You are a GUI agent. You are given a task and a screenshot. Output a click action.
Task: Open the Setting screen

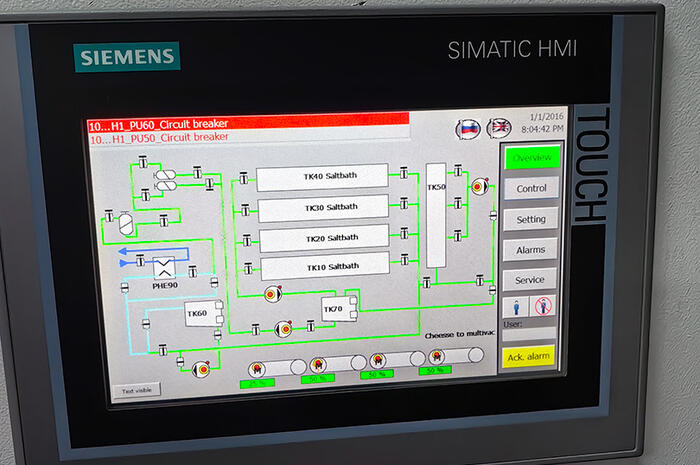point(531,219)
